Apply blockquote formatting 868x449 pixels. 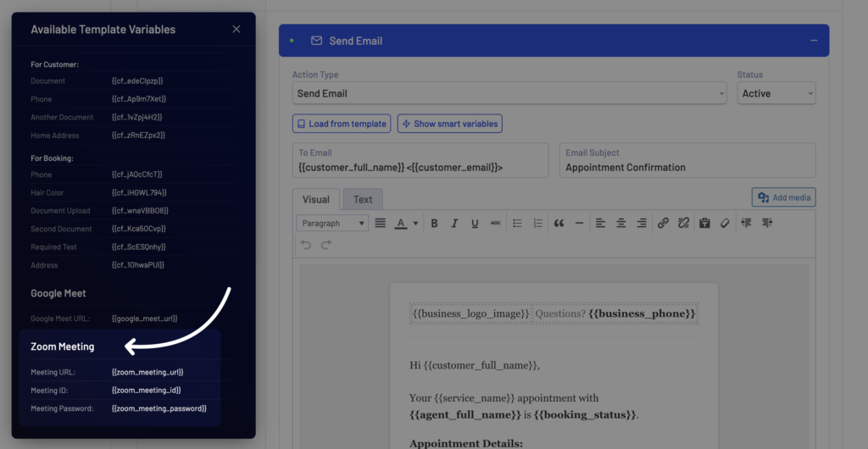[x=559, y=224]
